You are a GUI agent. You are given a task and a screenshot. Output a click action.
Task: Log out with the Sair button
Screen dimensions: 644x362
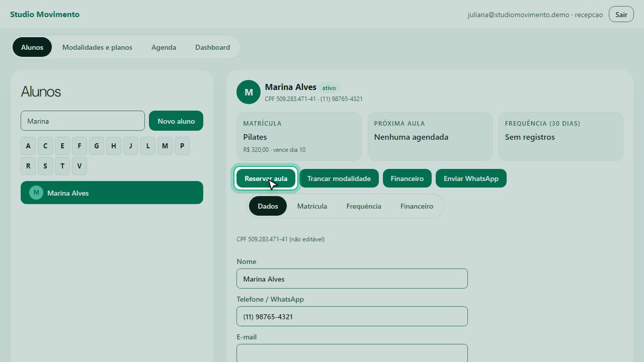coord(621,15)
